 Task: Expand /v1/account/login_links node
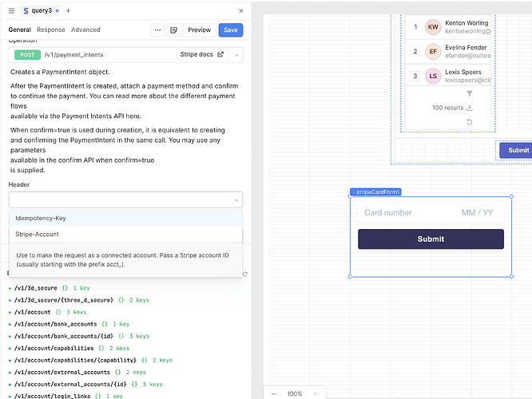pyautogui.click(x=10, y=397)
